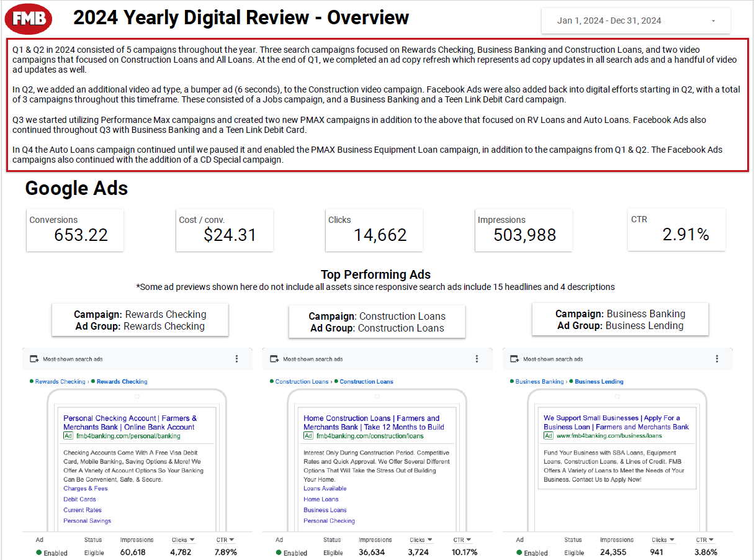Click the Debit Cards sitelink
This screenshot has width=754, height=560.
79,499
